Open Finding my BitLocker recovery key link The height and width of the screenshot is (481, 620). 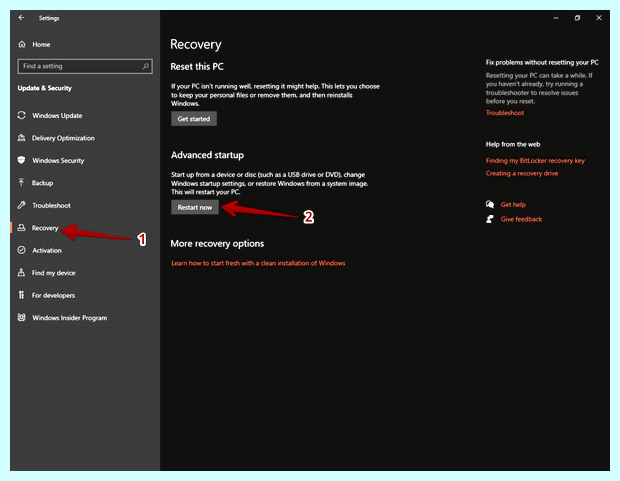[535, 161]
